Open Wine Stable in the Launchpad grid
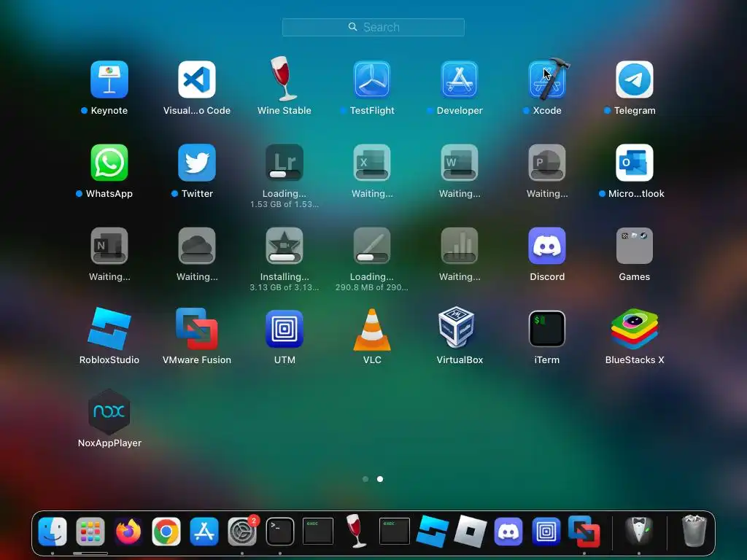 (285, 79)
